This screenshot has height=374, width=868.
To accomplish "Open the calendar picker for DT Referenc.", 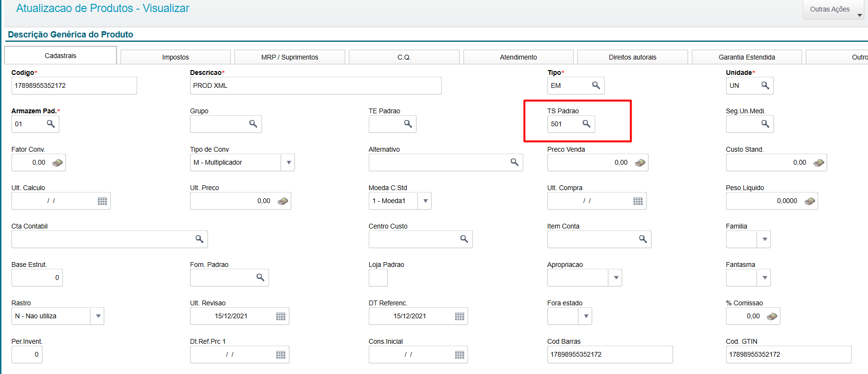I will point(459,316).
